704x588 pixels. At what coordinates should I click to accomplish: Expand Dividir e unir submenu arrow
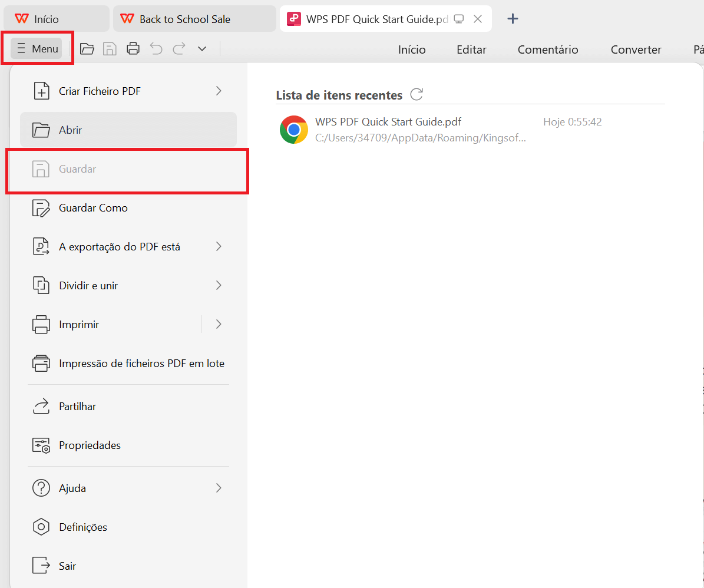coord(219,286)
